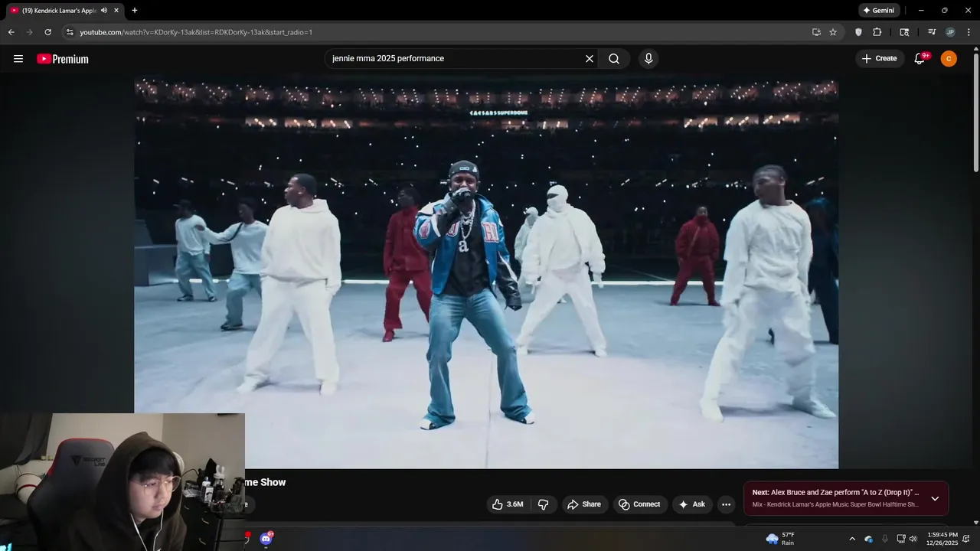Mute tab via audio speaker icon
This screenshot has height=551, width=980.
coord(104,11)
